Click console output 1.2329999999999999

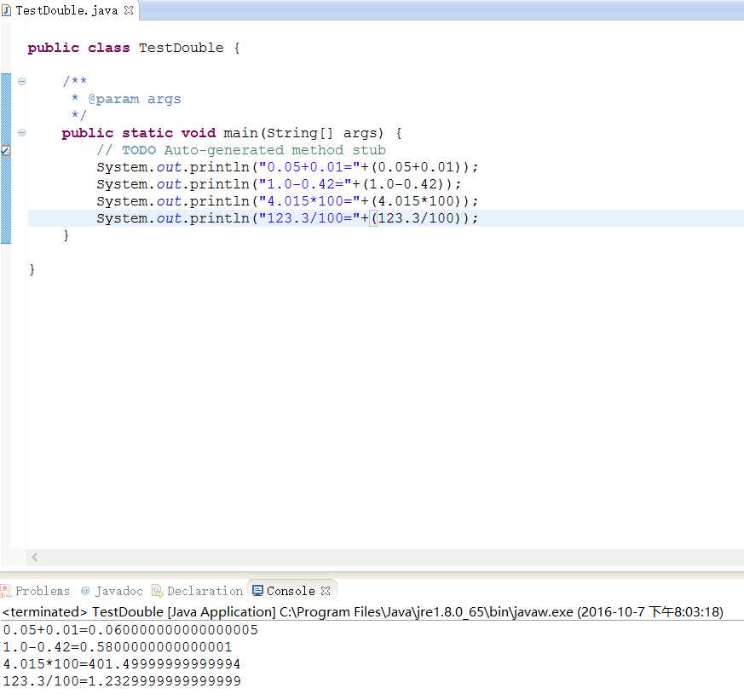click(x=164, y=681)
